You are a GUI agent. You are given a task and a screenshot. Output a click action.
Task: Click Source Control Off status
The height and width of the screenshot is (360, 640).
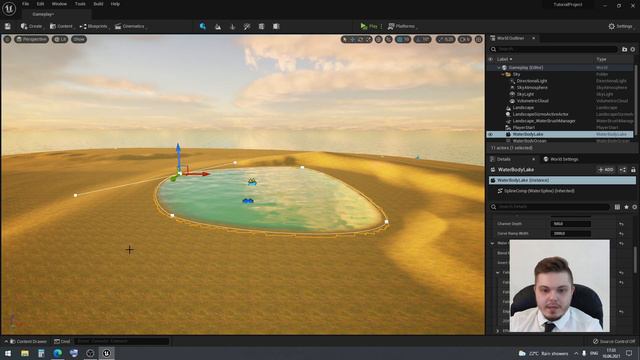tap(614, 341)
